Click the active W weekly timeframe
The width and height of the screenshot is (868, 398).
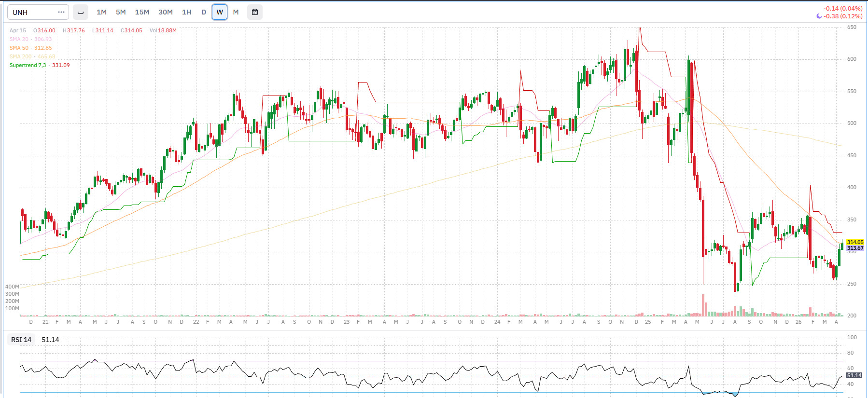click(x=220, y=12)
